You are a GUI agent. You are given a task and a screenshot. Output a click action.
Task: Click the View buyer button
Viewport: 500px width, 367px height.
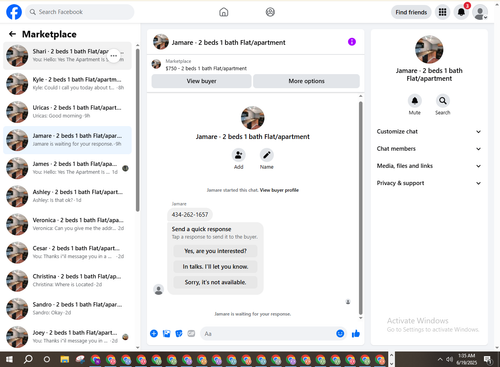click(x=201, y=81)
